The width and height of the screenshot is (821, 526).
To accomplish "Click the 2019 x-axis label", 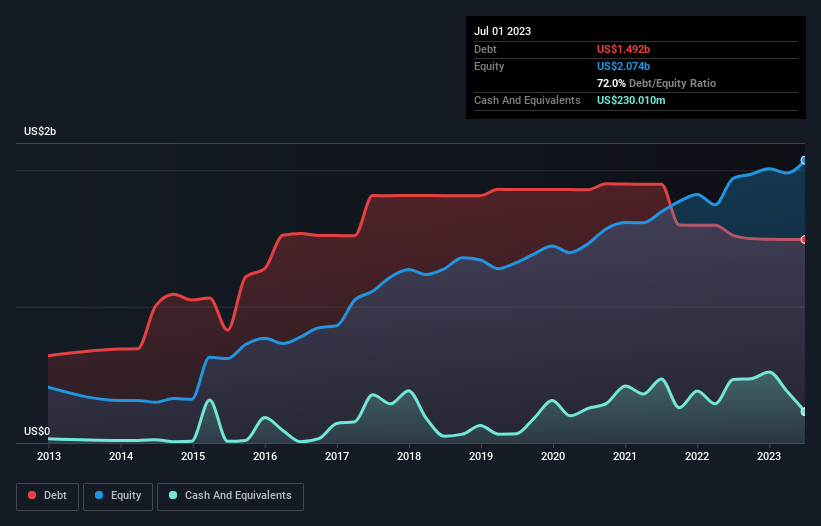I will 481,456.
